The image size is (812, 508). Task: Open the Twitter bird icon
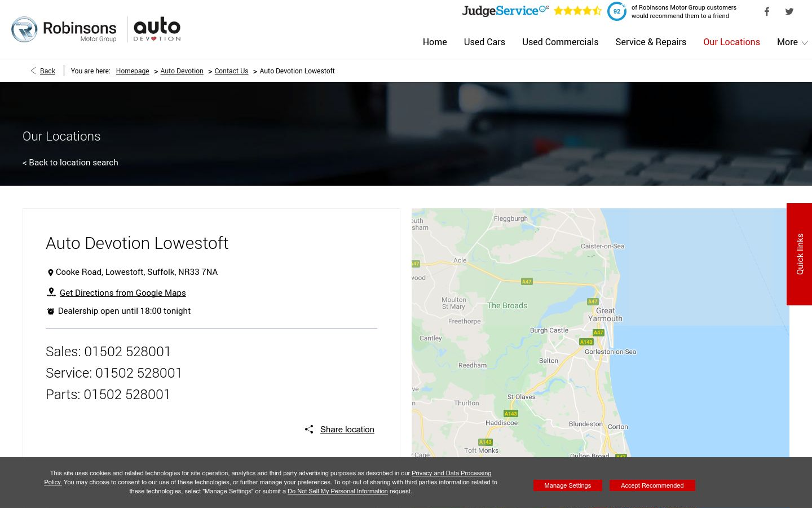tap(789, 11)
